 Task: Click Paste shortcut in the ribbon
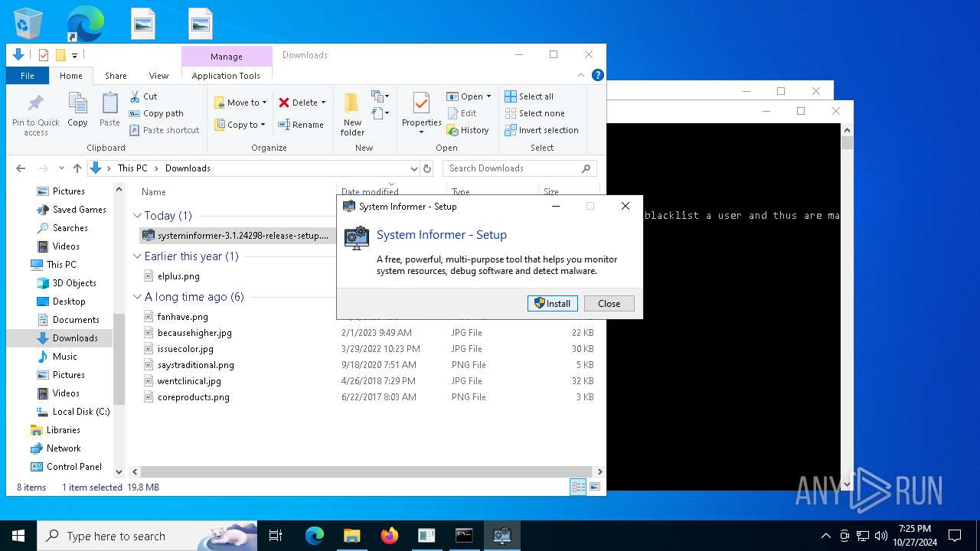pyautogui.click(x=164, y=130)
